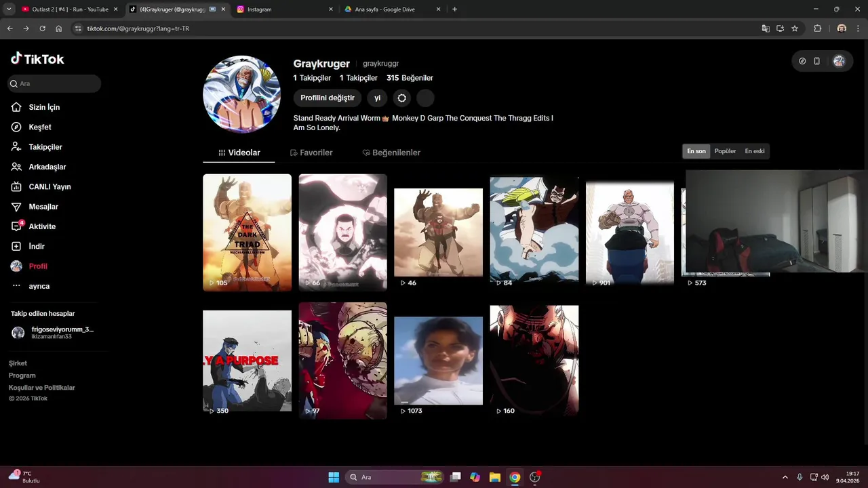868x488 pixels.
Task: Click the 315 Beğeniler count
Action: [410, 78]
